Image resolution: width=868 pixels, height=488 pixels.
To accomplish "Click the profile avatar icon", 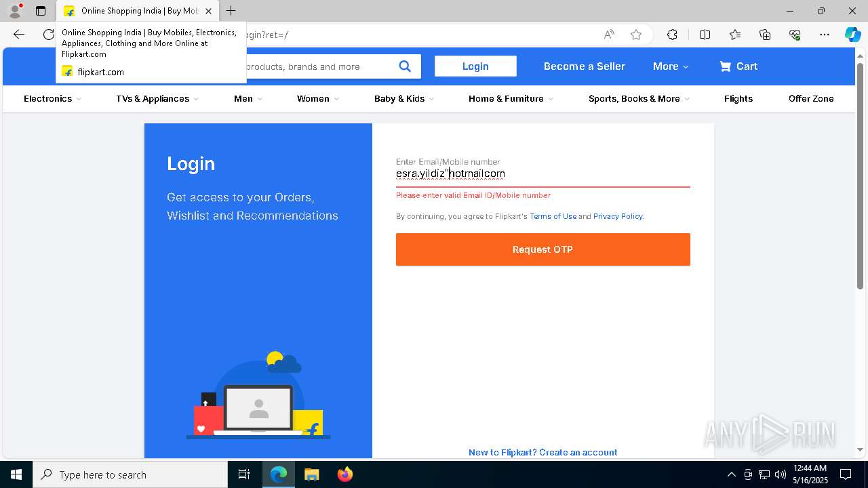I will tap(14, 11).
